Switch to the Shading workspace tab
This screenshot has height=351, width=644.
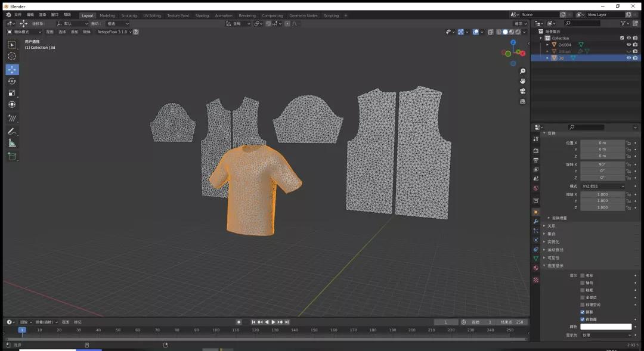click(203, 15)
